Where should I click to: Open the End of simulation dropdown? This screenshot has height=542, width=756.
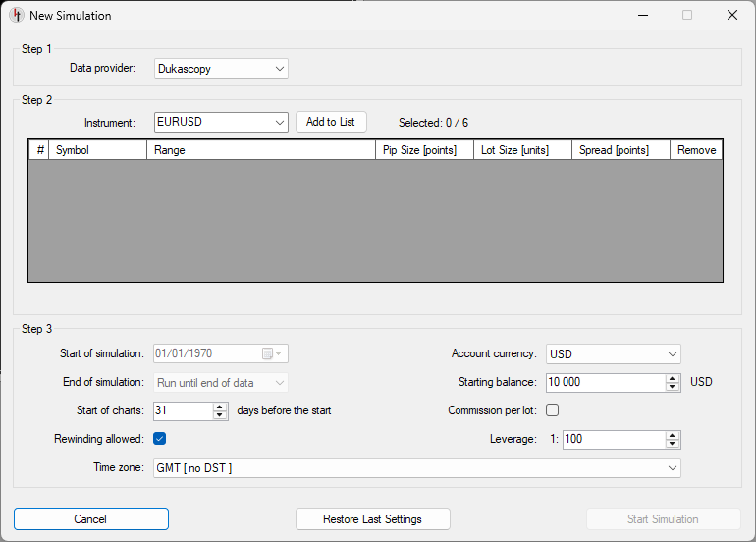coord(221,383)
